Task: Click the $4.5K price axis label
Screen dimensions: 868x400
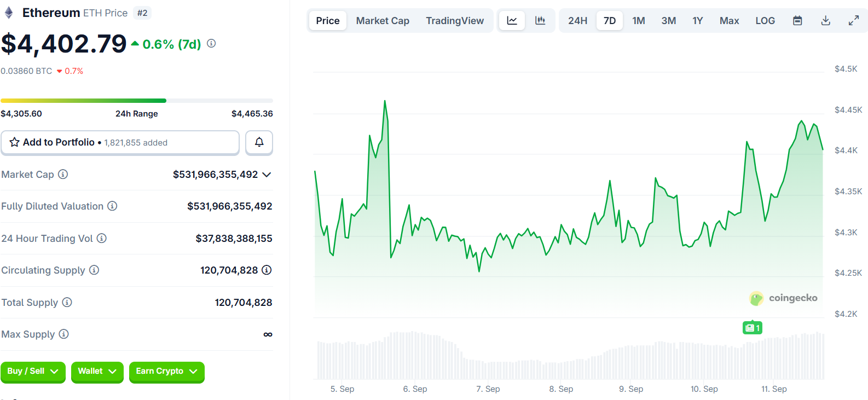Action: coord(846,69)
